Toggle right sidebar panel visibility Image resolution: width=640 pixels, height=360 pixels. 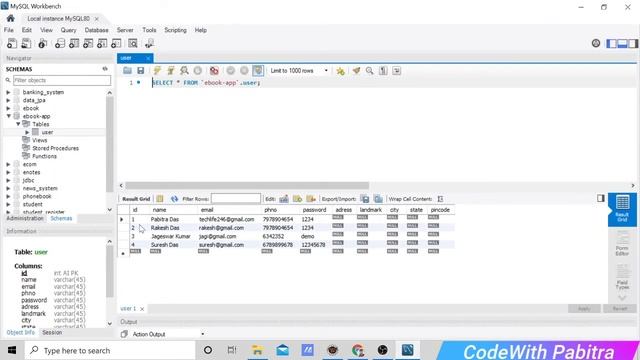[633, 43]
